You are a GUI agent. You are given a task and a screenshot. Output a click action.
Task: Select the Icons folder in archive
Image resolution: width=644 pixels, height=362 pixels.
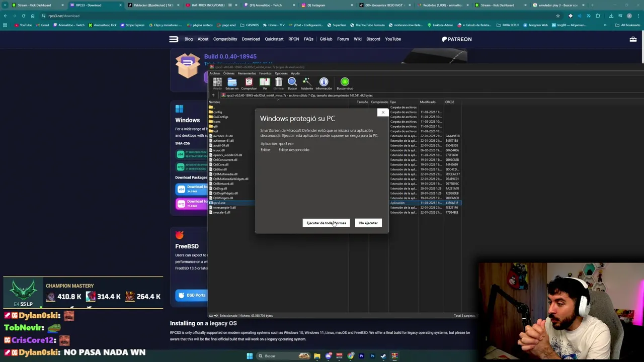tap(217, 122)
